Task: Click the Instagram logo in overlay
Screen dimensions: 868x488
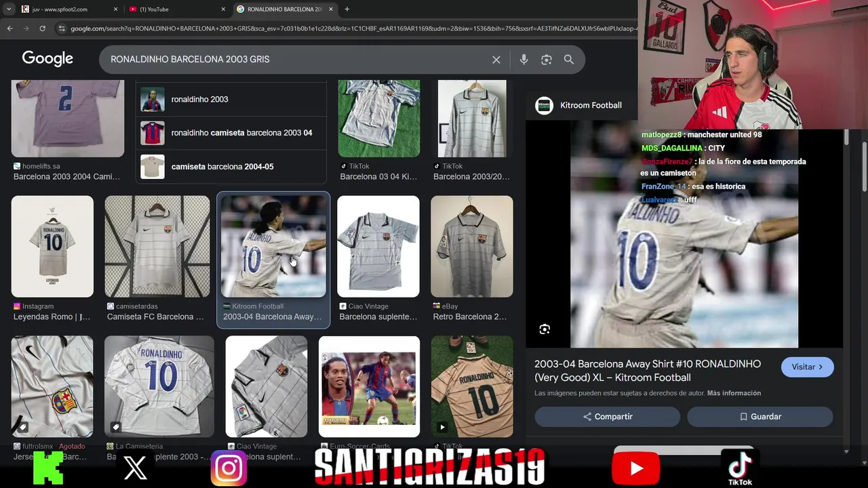Action: (229, 468)
